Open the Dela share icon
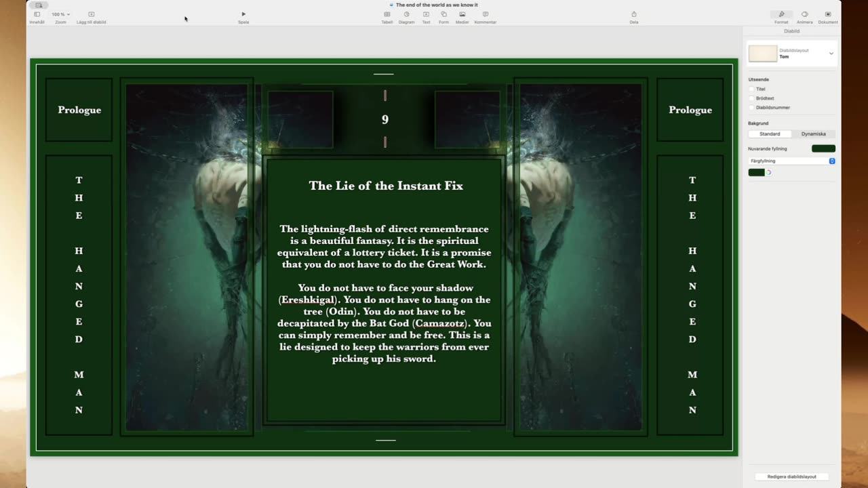The width and height of the screenshot is (868, 488). (634, 14)
